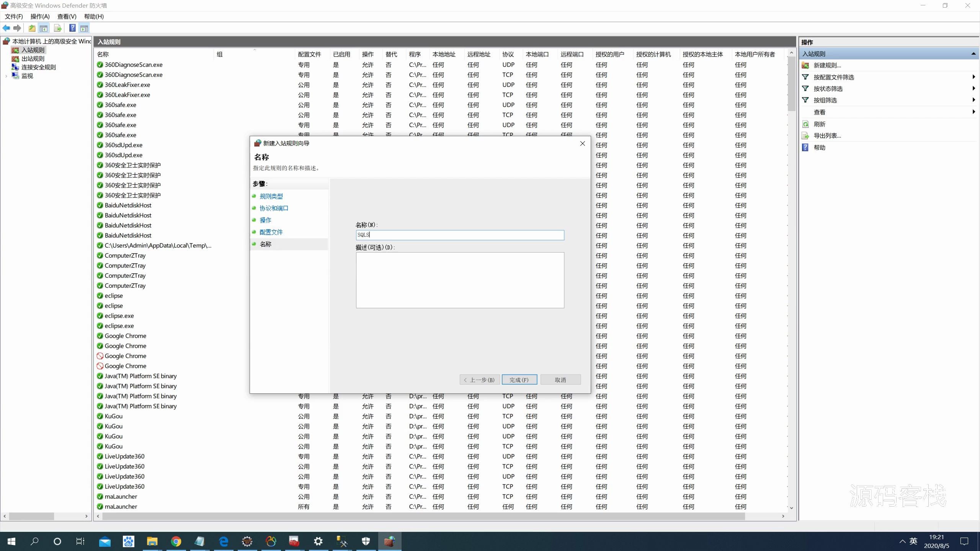Open 按配置文件筛选 submenu arrow

click(973, 77)
